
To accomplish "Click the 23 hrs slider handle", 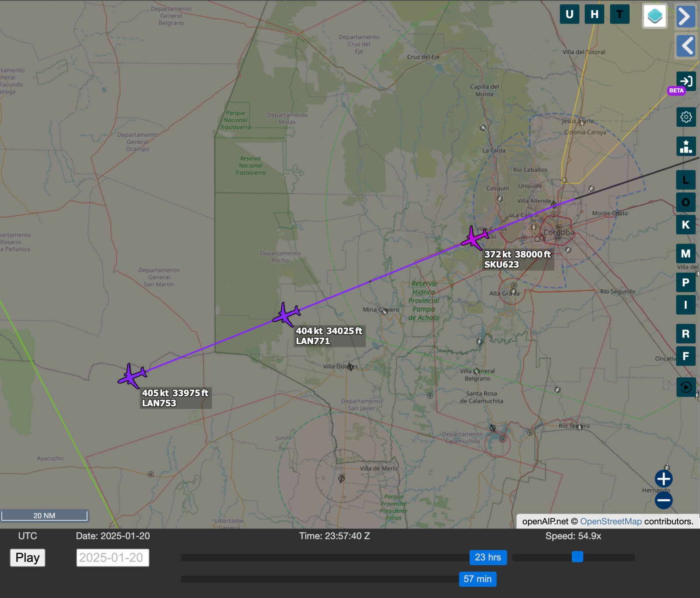I will tap(488, 557).
